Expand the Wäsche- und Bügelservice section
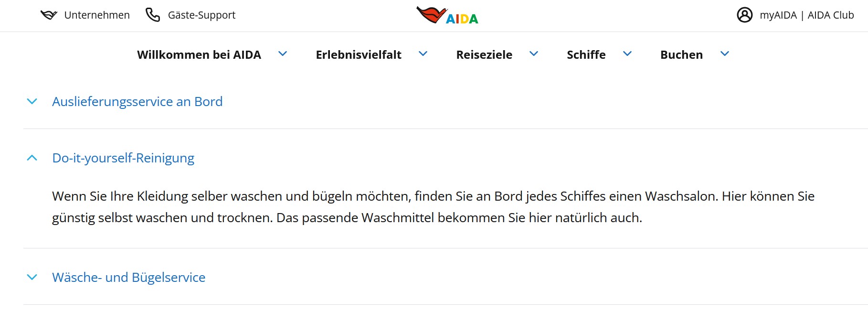This screenshot has width=868, height=322. 128,278
